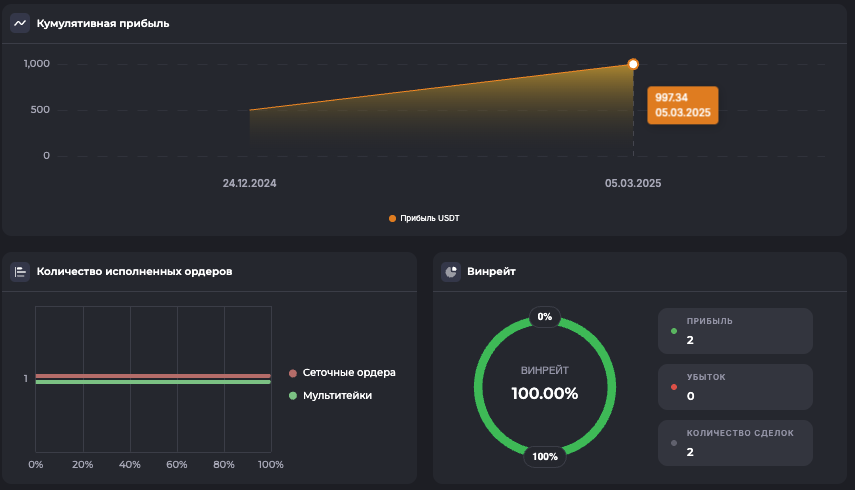Select the КОЛИЧЕСТВО СДЕЛОК stats card

click(x=735, y=443)
